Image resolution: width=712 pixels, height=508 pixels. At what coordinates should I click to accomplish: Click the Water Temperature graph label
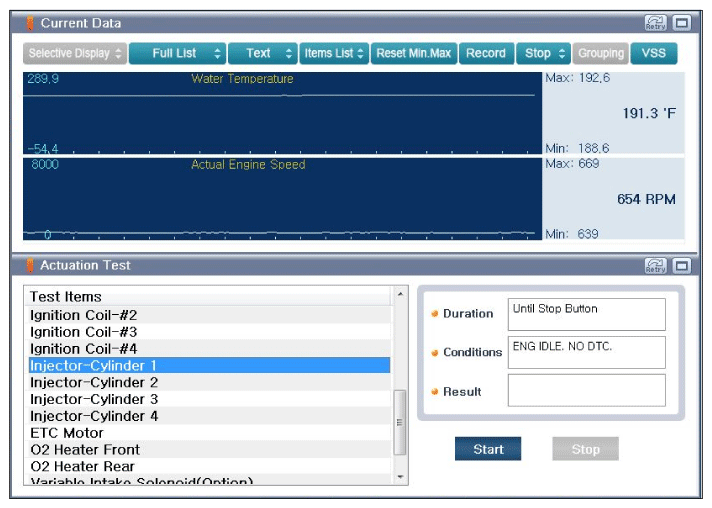coord(242,79)
